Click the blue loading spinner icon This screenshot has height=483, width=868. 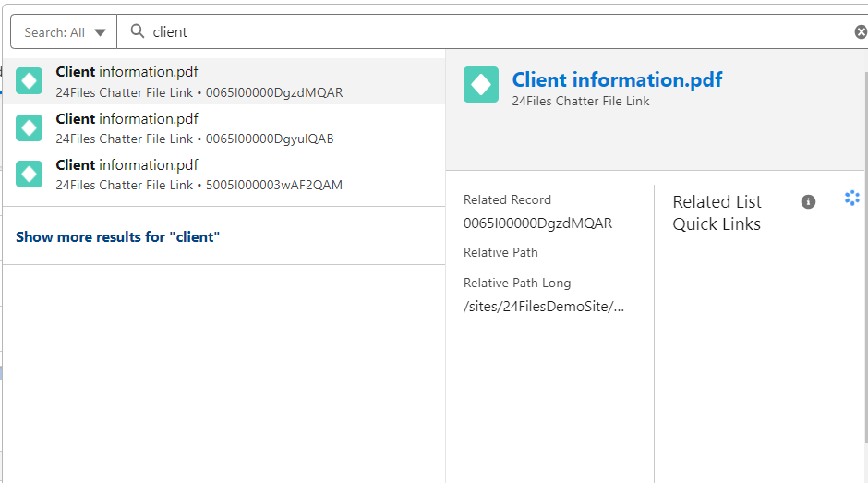851,198
